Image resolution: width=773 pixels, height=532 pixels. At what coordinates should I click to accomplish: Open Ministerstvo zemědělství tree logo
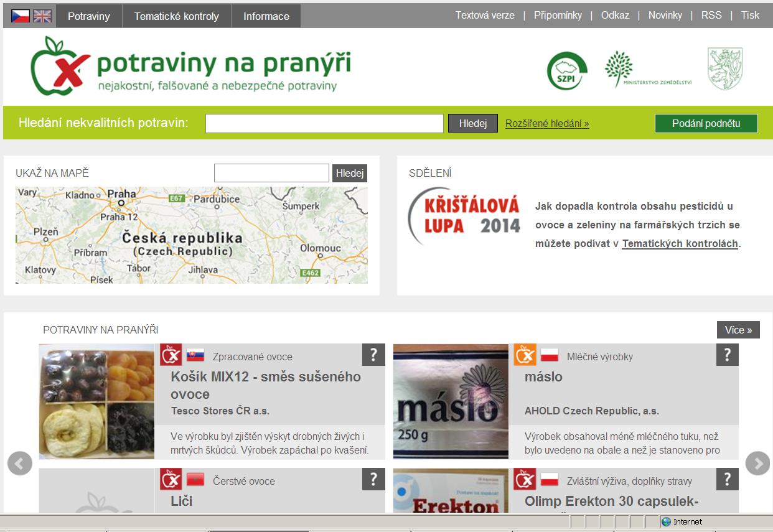coord(648,70)
